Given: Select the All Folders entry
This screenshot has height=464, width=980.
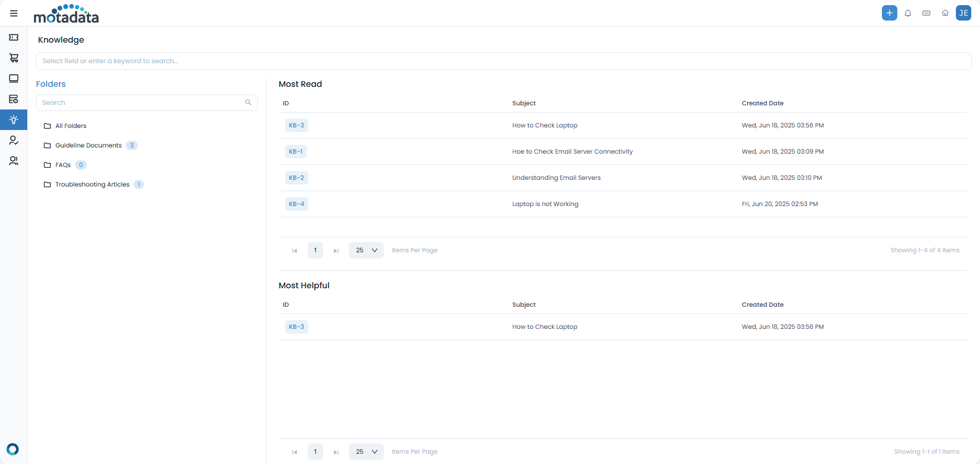Looking at the screenshot, I should point(71,125).
